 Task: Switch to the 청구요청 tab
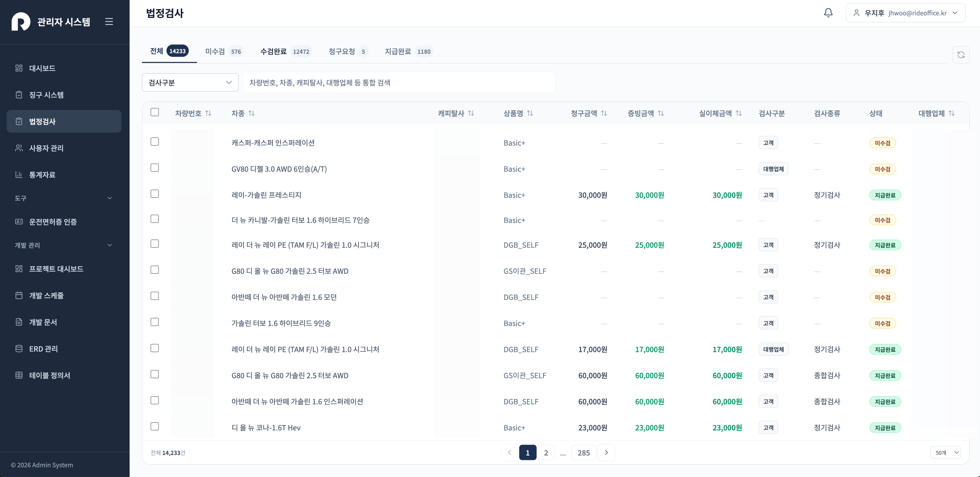coord(348,51)
